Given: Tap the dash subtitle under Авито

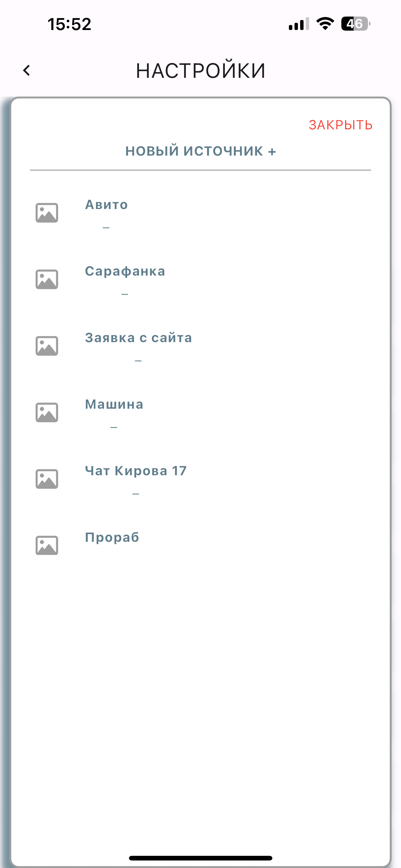Looking at the screenshot, I should coord(106,227).
